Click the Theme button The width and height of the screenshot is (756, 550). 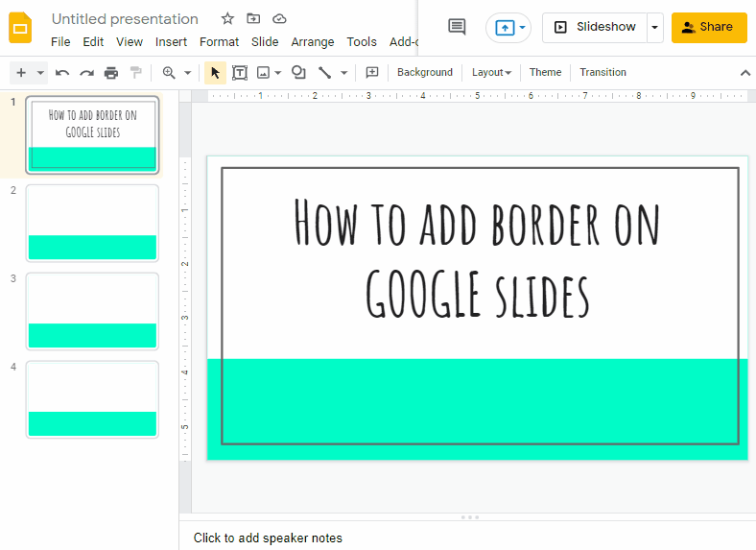545,72
